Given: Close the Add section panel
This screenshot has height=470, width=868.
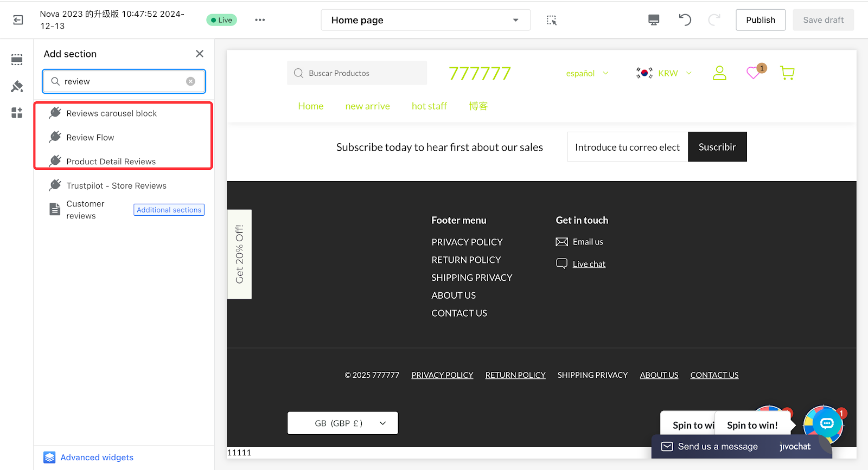Looking at the screenshot, I should coord(200,54).
